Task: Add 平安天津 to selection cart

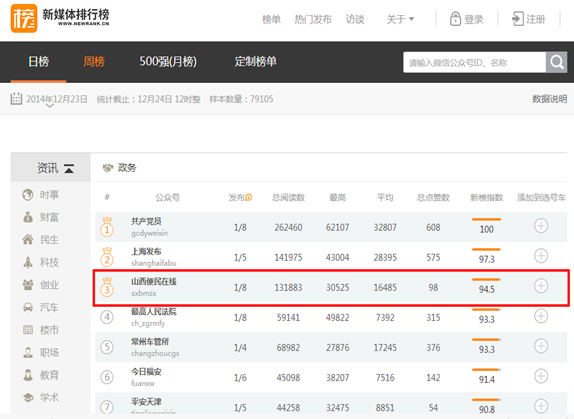Action: coord(541,406)
